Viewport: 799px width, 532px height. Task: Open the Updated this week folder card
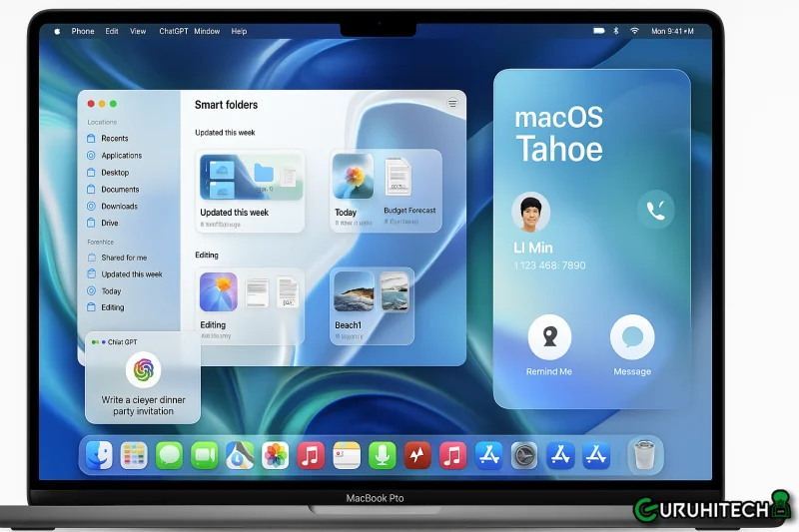(250, 191)
